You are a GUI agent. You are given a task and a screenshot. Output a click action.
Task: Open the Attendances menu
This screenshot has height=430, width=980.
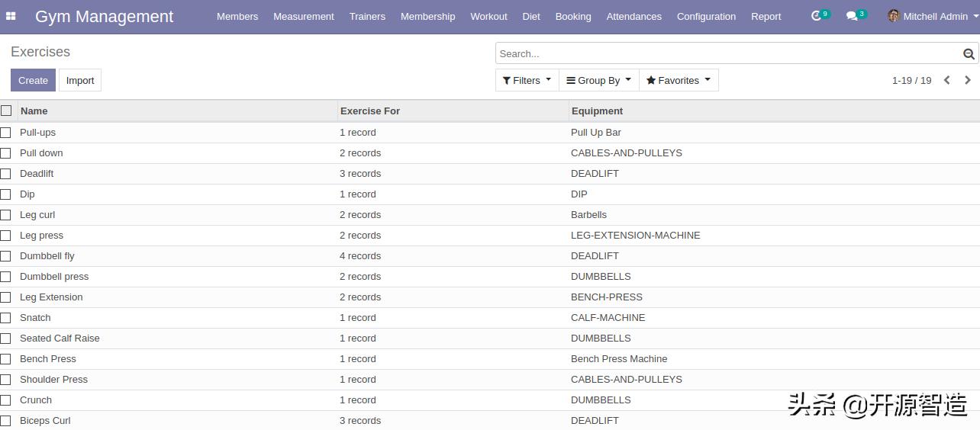click(633, 16)
